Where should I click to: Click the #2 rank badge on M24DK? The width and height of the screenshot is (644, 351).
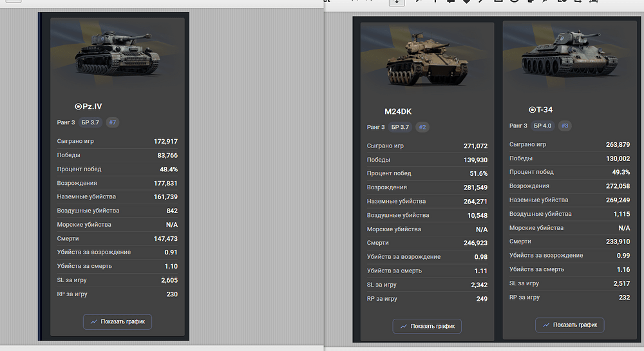[x=422, y=128]
